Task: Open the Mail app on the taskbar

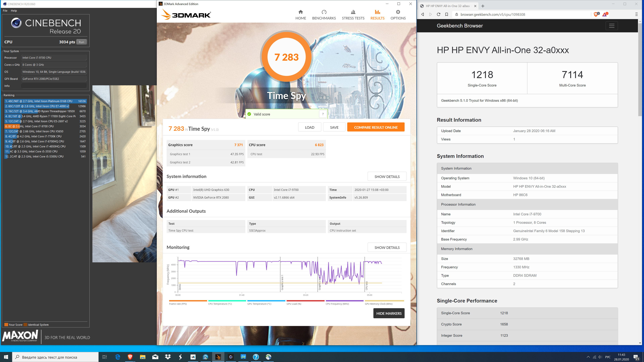Action: [x=155, y=357]
